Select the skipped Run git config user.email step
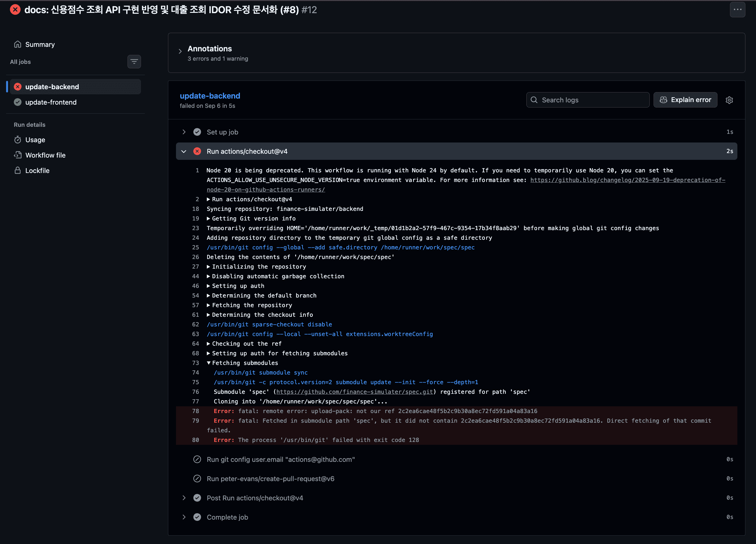This screenshot has width=756, height=544. click(456, 459)
